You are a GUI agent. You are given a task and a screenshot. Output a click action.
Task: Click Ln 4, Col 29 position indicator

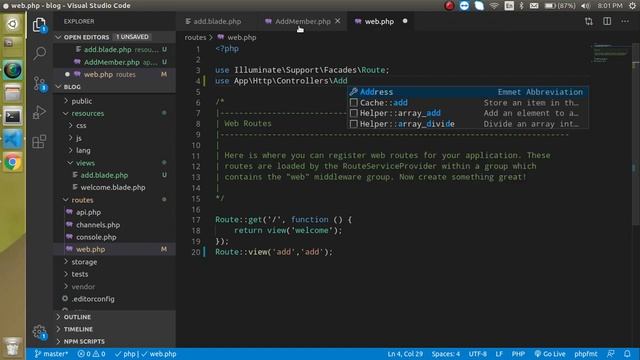[405, 354]
